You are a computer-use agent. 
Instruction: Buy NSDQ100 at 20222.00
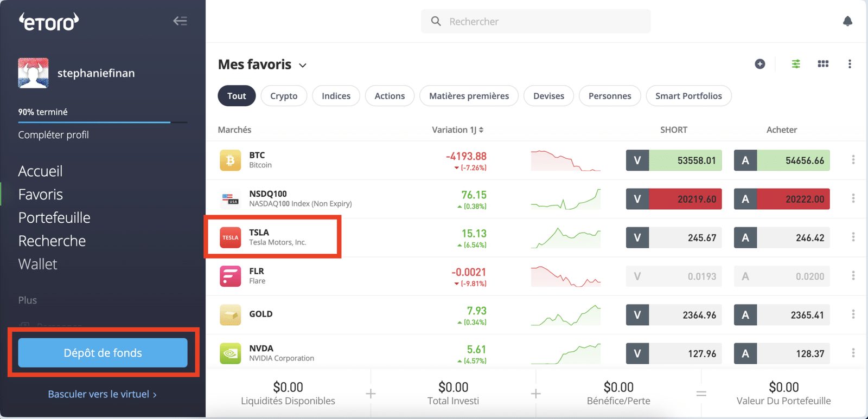(x=782, y=199)
